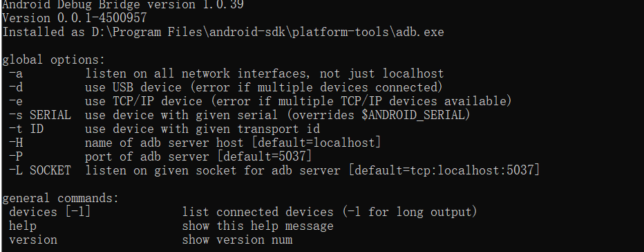Click the 'help' command entry
Viewport: 644px width, 252px height.
click(x=23, y=226)
